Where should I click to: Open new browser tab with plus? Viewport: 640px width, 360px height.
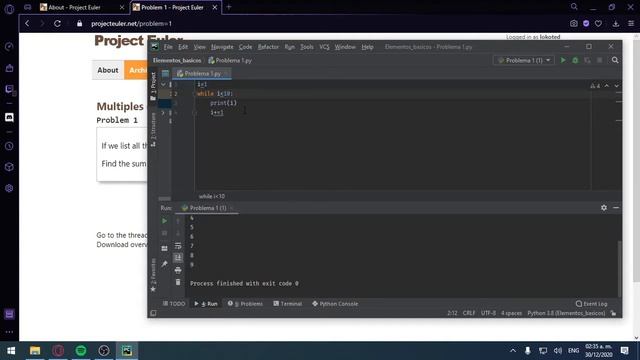point(229,7)
